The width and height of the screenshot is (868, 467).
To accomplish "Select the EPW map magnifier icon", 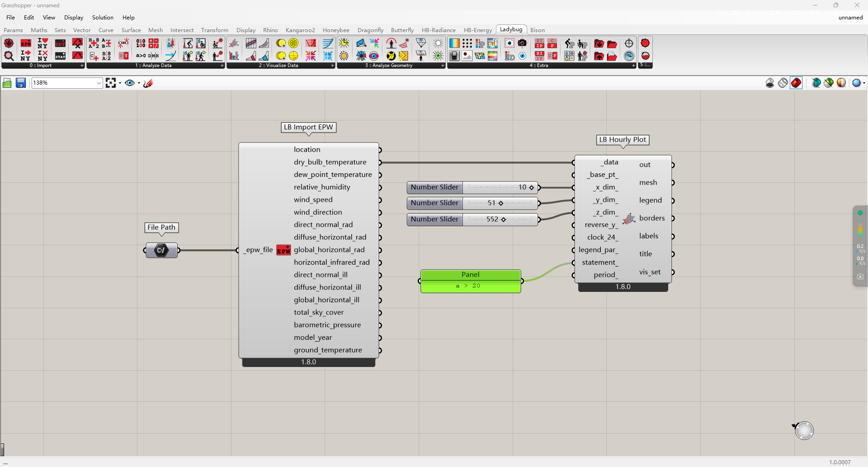I will [x=9, y=56].
